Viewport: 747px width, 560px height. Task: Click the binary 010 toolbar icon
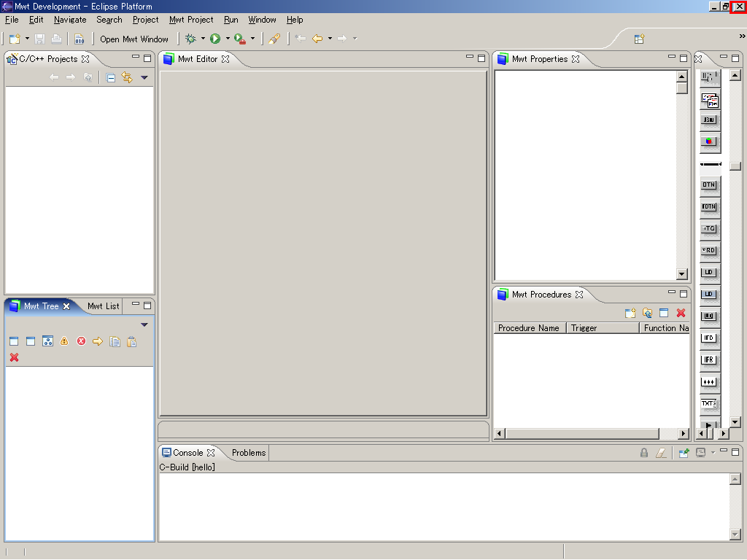pos(79,39)
